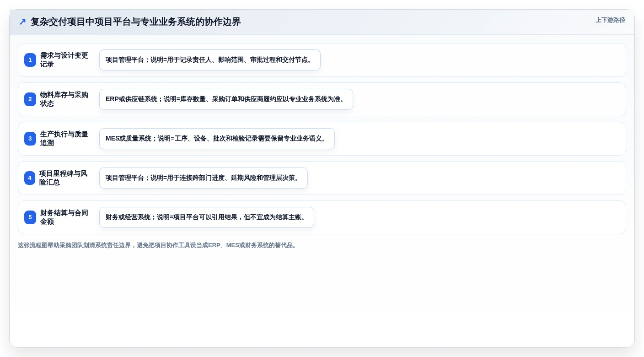
Task: Select step badge 2 for 物料库存与采购状态
Action: (x=30, y=99)
